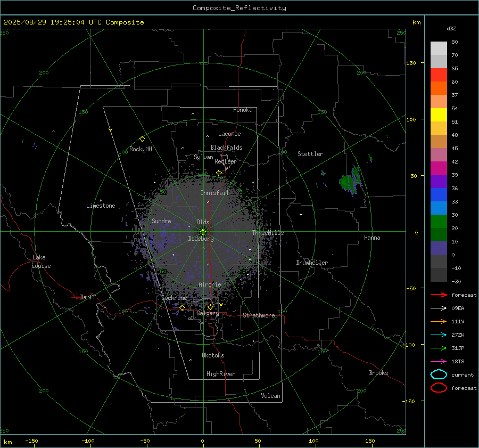
Task: Click the Lake Louise label
Action: click(41, 262)
